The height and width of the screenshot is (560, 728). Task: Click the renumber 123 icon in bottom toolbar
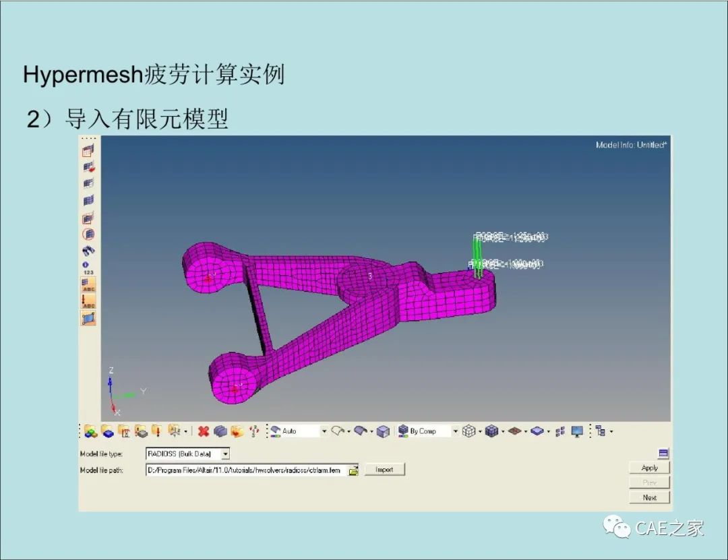(254, 431)
